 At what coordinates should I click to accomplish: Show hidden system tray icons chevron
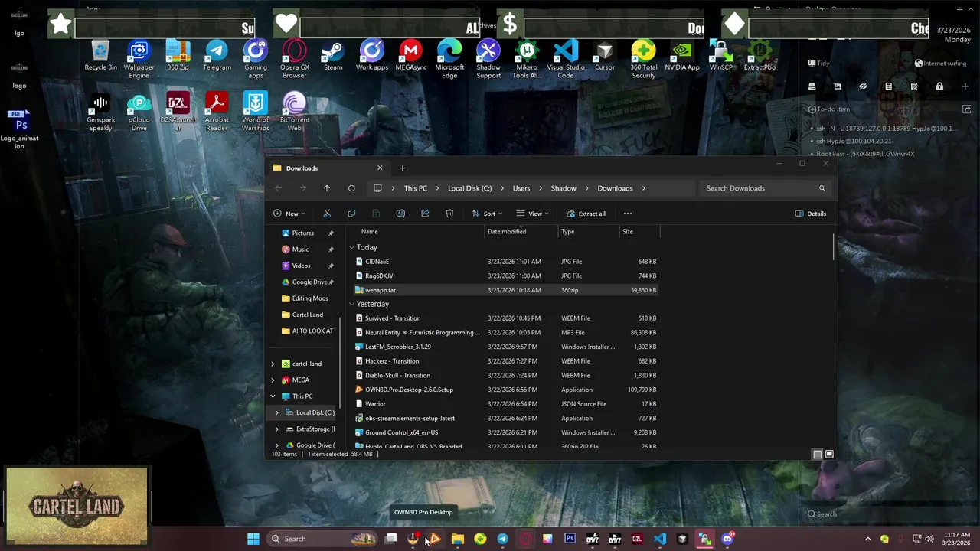867,539
